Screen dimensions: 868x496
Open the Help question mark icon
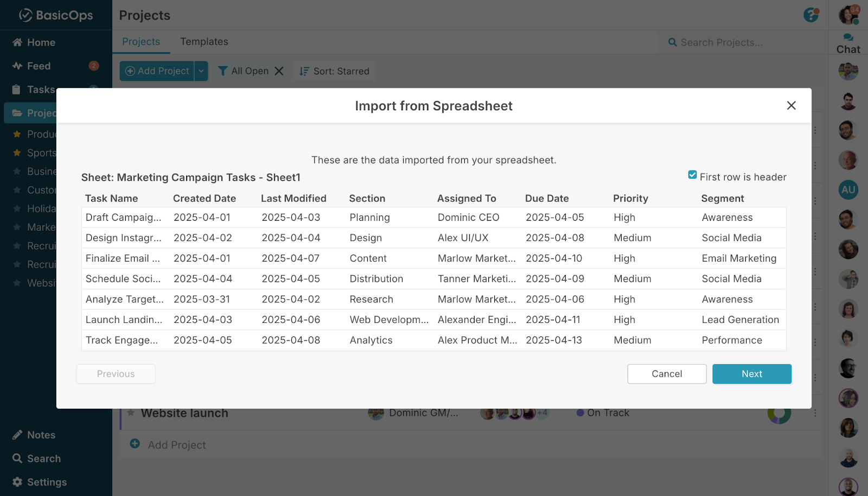pos(811,16)
